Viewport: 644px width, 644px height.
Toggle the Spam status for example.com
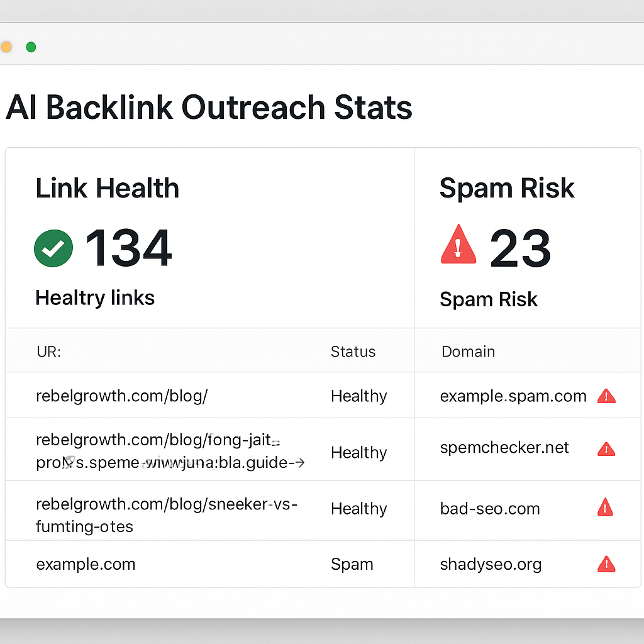(352, 564)
